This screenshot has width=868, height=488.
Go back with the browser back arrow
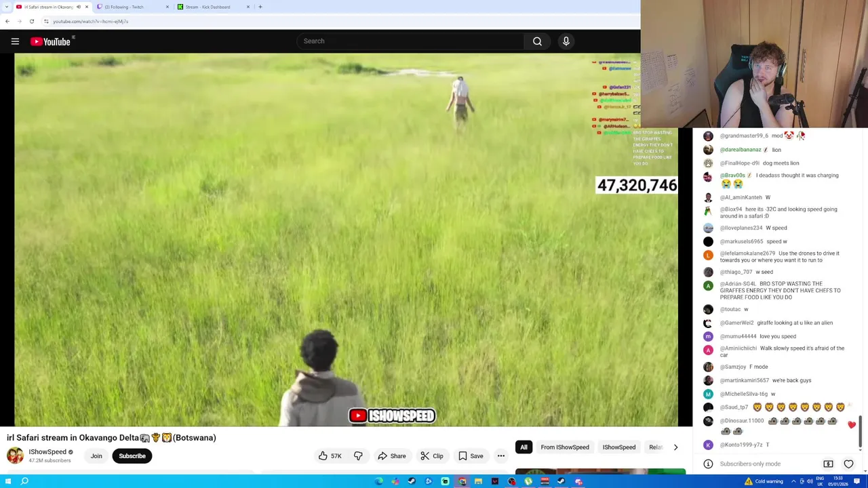click(x=7, y=21)
